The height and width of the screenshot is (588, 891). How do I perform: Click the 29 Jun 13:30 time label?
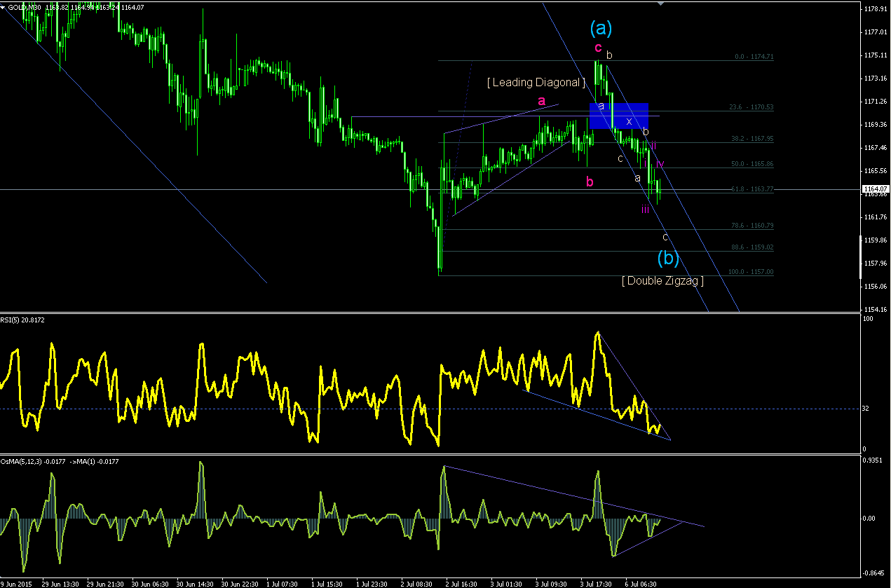(60, 583)
